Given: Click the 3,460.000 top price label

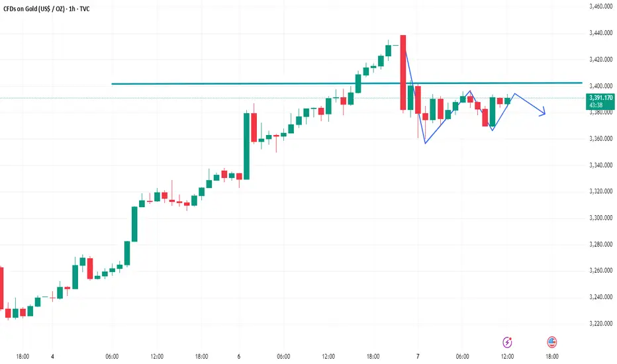Looking at the screenshot, I should tap(601, 7).
